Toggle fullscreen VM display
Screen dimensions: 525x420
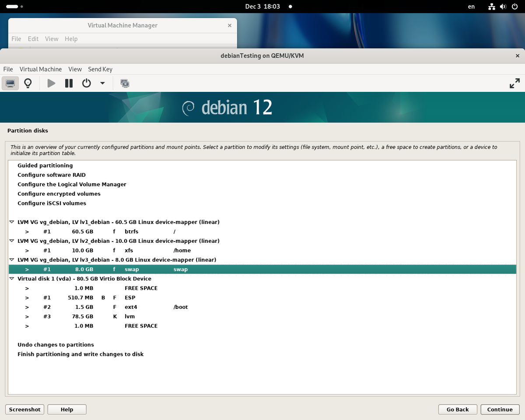(515, 83)
